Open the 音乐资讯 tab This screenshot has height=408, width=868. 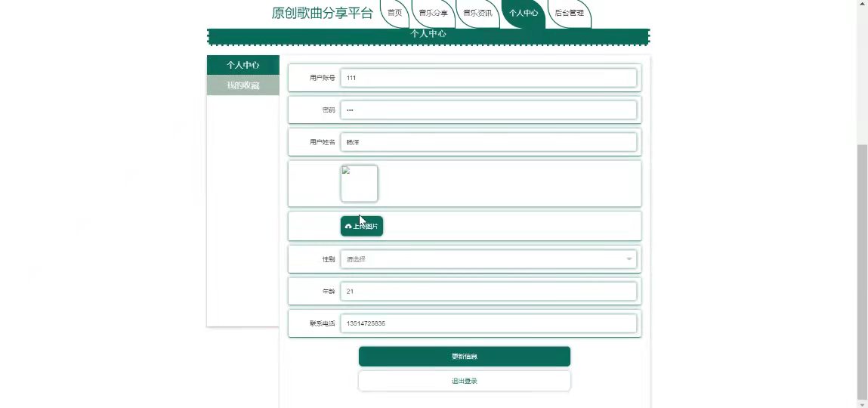477,13
